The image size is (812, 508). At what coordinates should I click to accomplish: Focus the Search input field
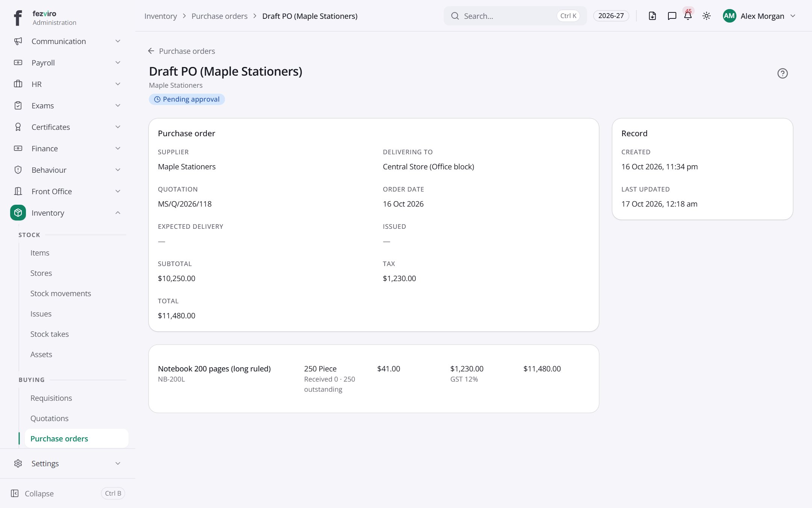pos(515,16)
